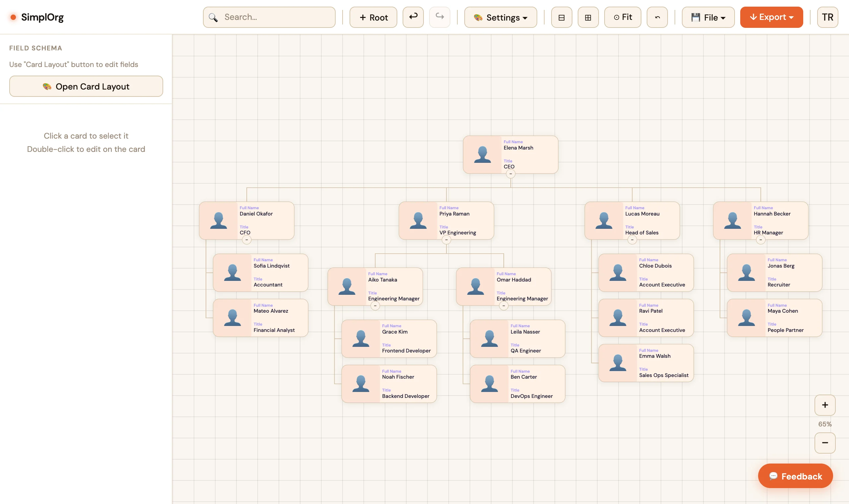Click Priya Raman's avatar picture

[418, 220]
